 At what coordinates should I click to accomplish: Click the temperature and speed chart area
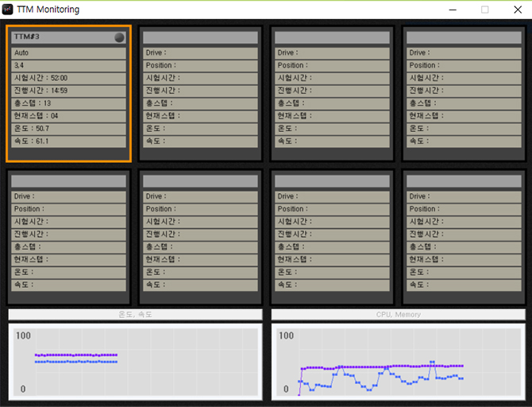[x=135, y=362]
